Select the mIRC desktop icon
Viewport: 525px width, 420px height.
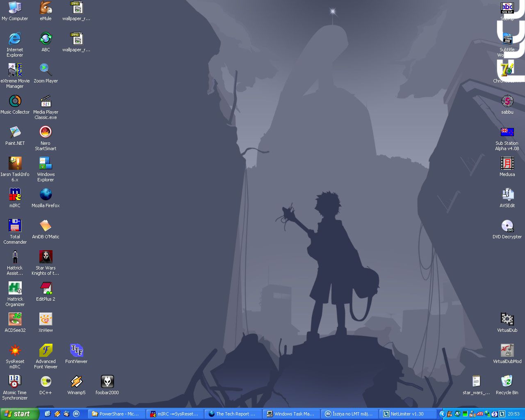click(x=15, y=198)
